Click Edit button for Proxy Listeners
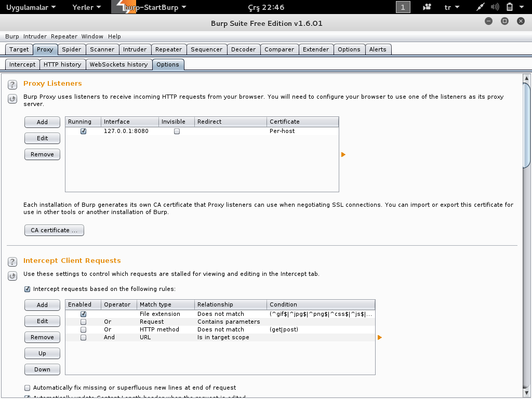Viewport: 532px width, 399px height. [42, 138]
